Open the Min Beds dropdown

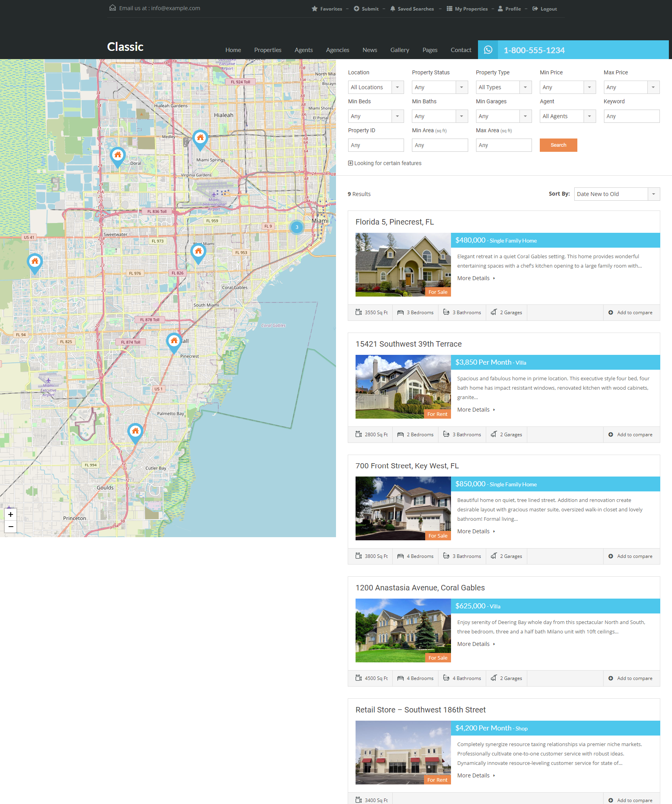point(376,116)
